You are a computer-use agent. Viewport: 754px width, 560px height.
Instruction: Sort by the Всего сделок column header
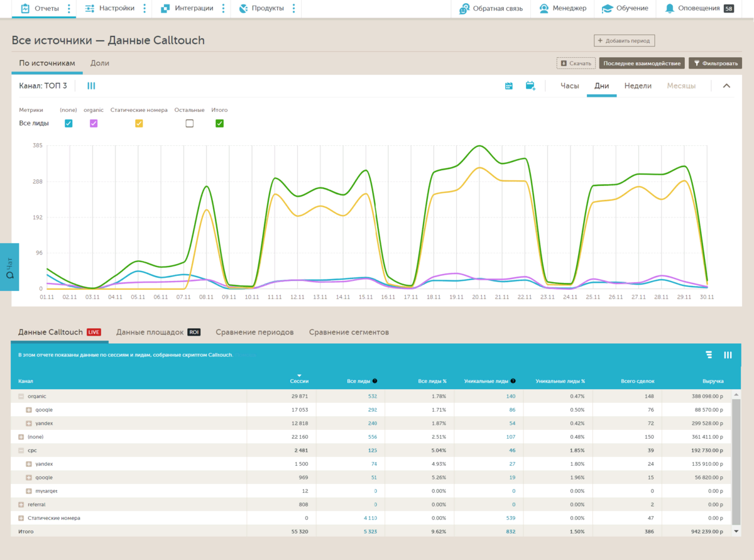click(637, 381)
